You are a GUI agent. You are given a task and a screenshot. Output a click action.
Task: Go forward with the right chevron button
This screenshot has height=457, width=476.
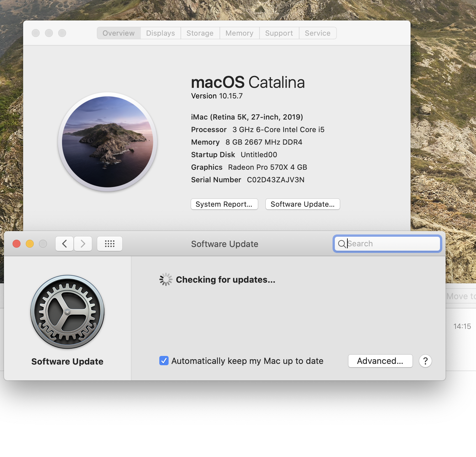coord(83,244)
